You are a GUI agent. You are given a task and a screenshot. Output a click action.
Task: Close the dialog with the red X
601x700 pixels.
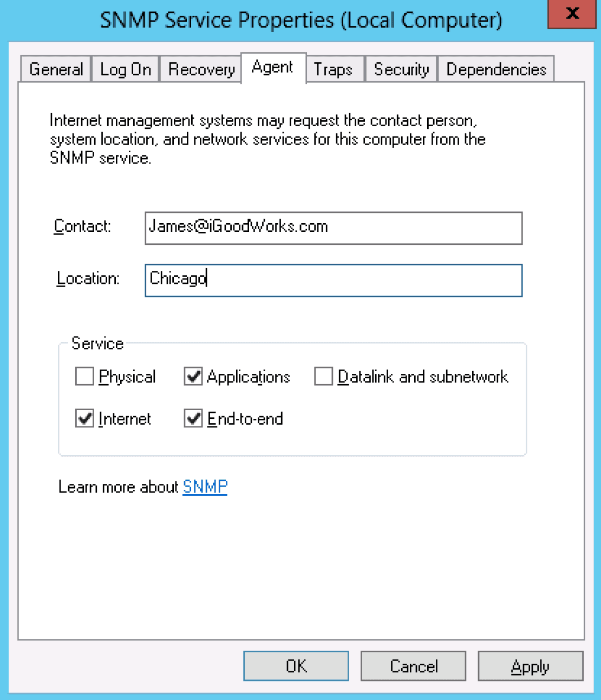click(572, 14)
